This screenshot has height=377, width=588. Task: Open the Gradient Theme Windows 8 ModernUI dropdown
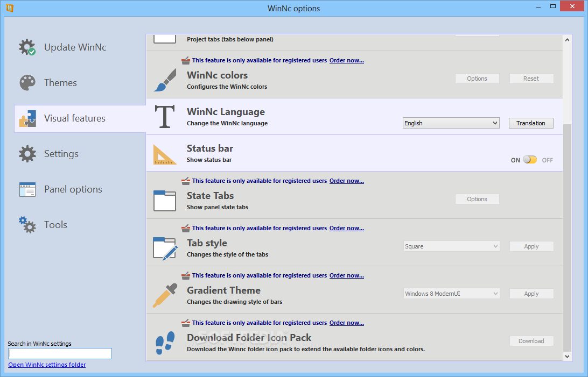451,294
